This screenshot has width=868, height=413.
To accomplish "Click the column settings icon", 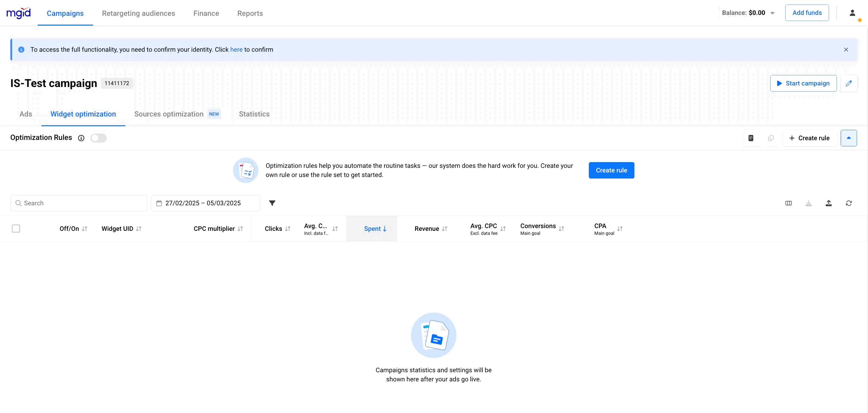I will click(788, 203).
